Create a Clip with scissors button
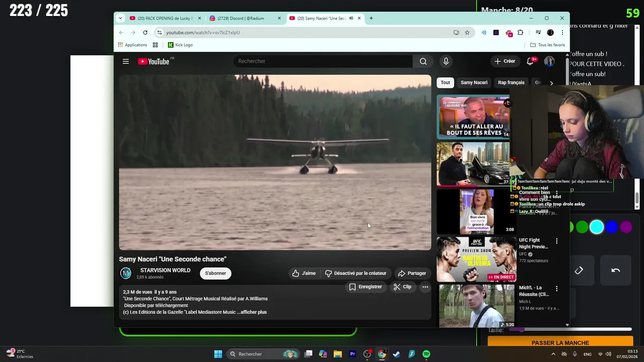 [403, 287]
